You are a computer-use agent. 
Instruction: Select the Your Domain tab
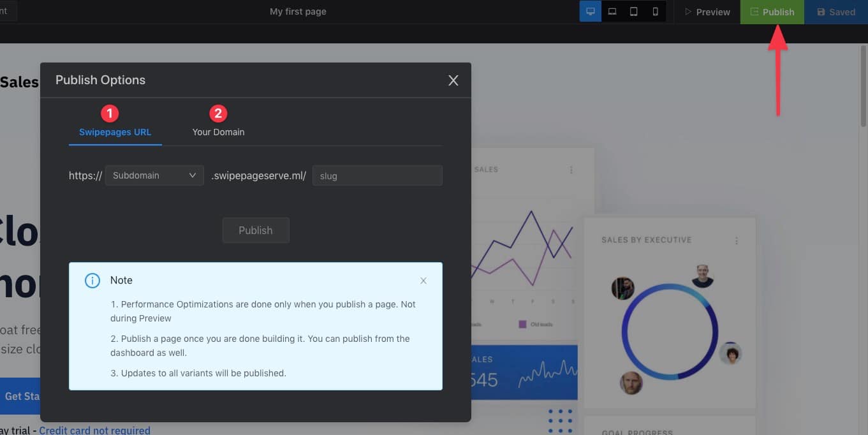click(x=218, y=132)
